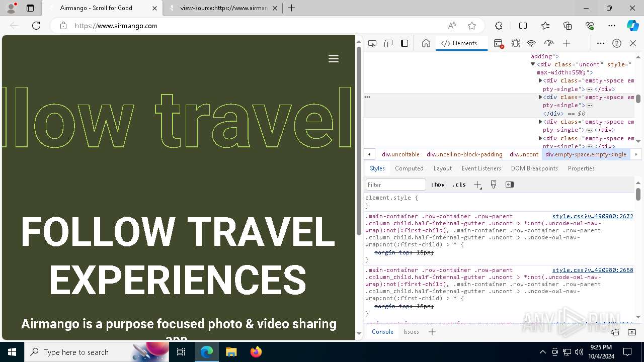
Task: Start Read aloud from address bar
Action: pyautogui.click(x=452, y=26)
